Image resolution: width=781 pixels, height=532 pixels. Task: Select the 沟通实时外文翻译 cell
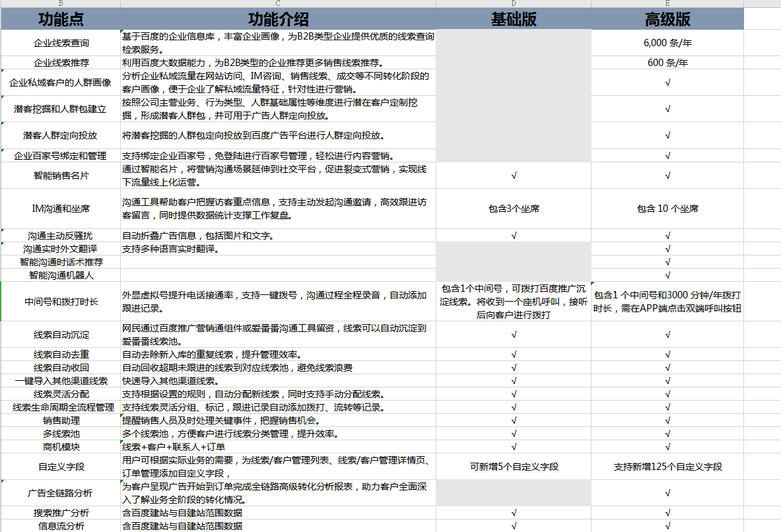click(x=61, y=249)
